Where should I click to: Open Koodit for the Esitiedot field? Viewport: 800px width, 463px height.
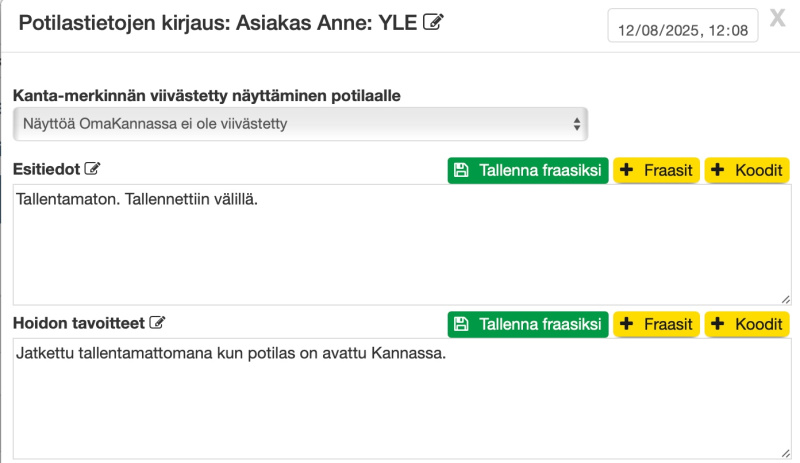(747, 170)
